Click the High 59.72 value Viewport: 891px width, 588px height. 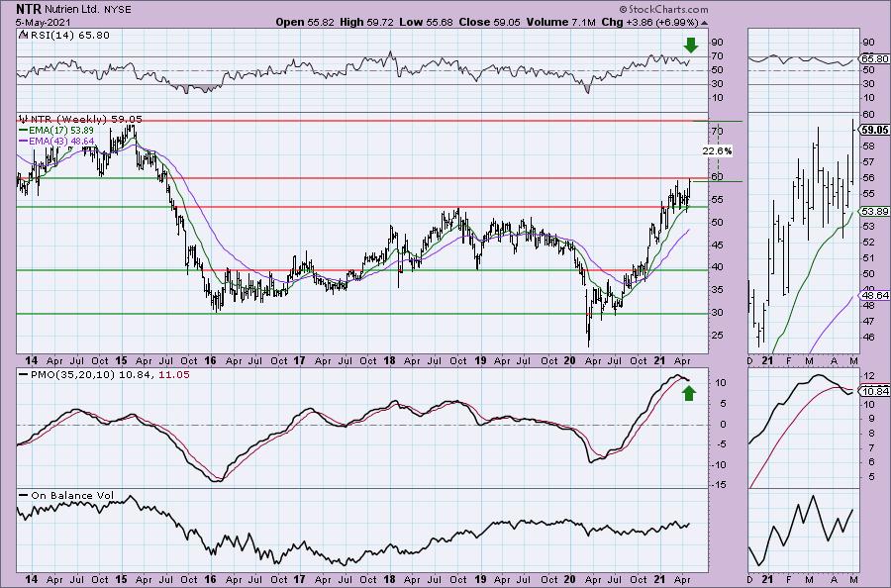365,22
